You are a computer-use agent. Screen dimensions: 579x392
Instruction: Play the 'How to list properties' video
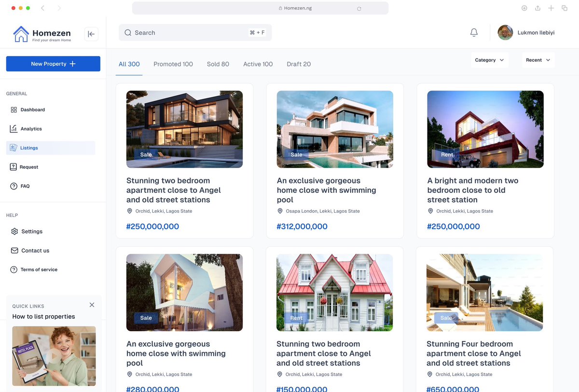coord(54,356)
